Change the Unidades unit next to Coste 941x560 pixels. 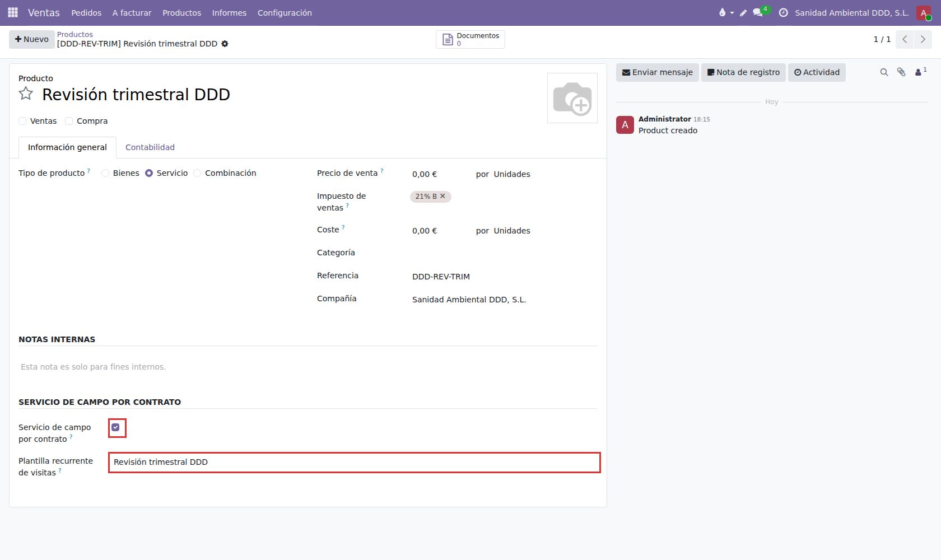[512, 231]
